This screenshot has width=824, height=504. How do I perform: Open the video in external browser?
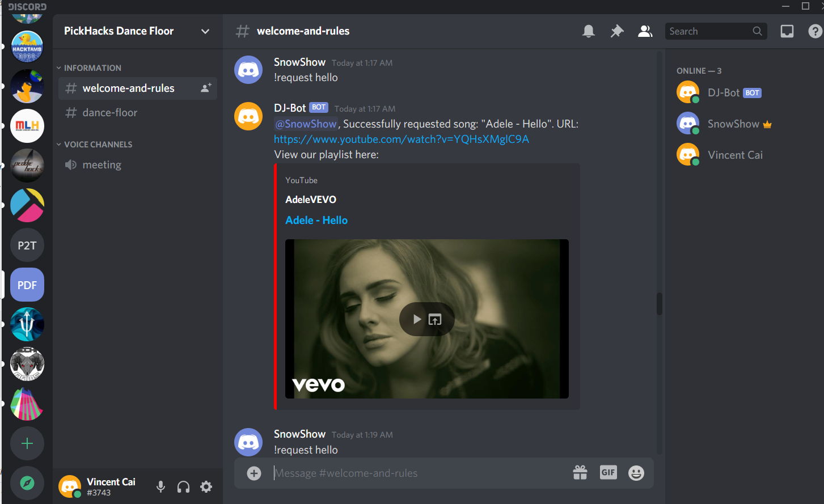[435, 319]
